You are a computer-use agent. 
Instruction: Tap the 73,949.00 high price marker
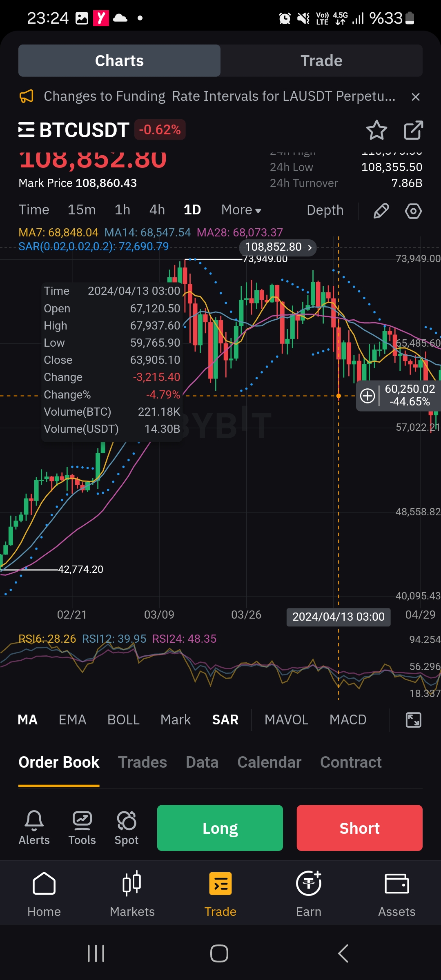pyautogui.click(x=265, y=259)
